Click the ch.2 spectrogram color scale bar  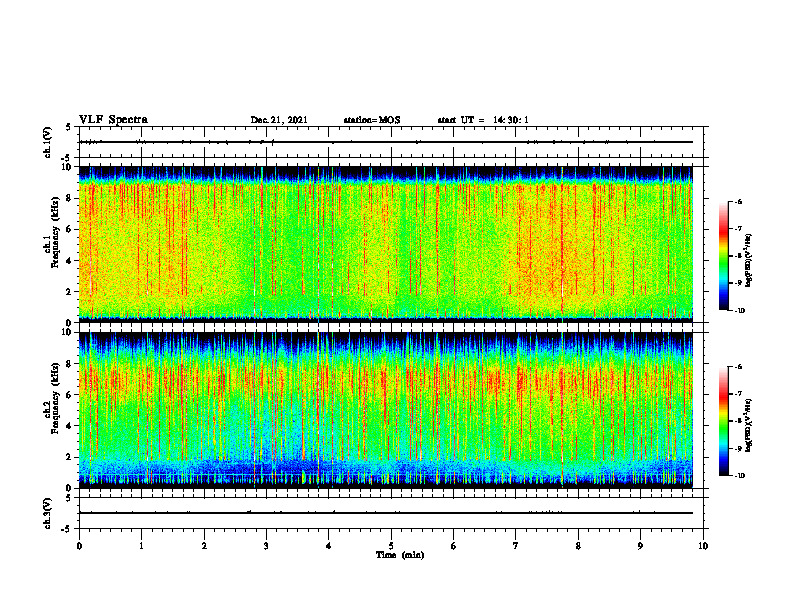click(x=723, y=421)
